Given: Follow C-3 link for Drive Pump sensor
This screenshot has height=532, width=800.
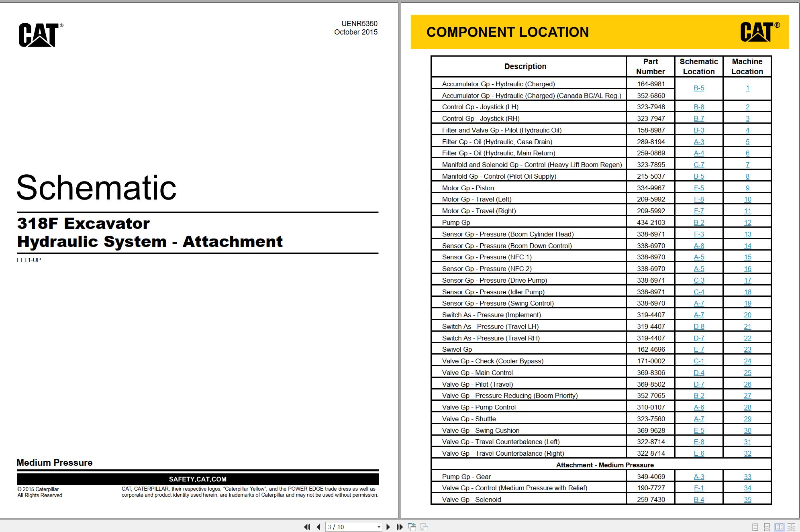Looking at the screenshot, I should pos(699,280).
